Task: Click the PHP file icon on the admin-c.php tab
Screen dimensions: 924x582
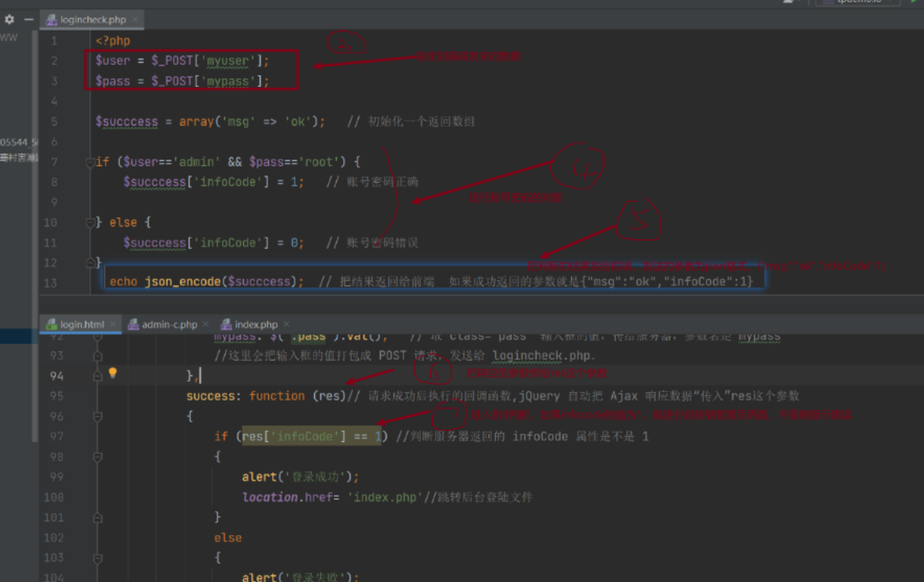Action: click(133, 325)
